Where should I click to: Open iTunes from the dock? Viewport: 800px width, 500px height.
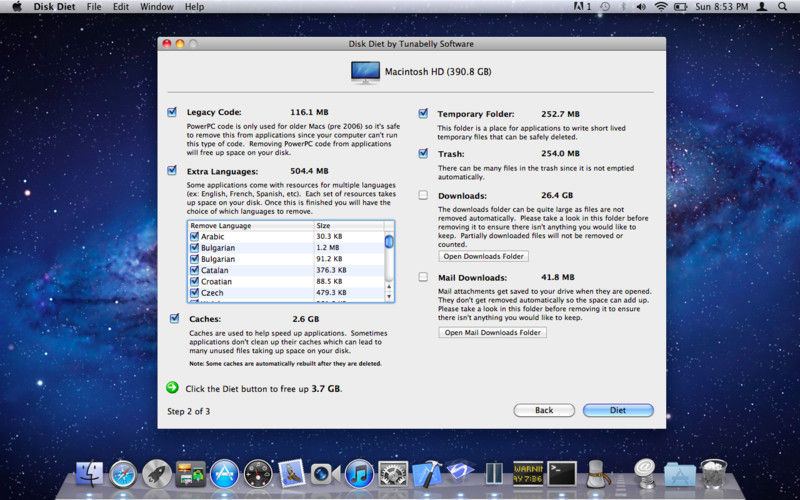[x=359, y=474]
